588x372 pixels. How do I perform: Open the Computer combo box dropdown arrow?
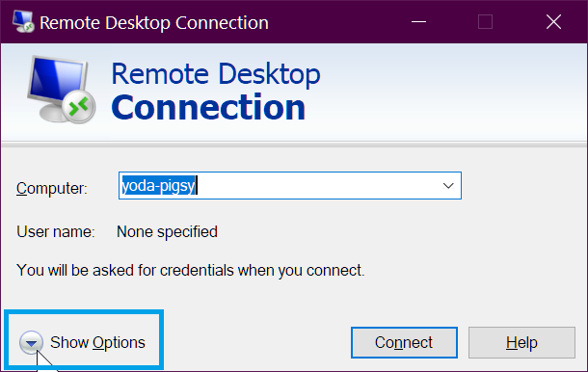click(448, 186)
